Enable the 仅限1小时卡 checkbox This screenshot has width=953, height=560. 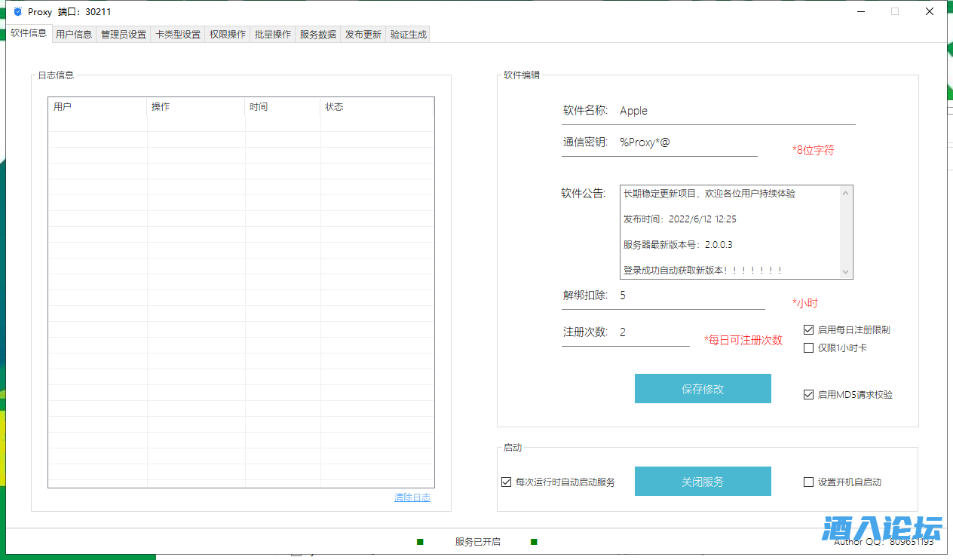[x=809, y=348]
